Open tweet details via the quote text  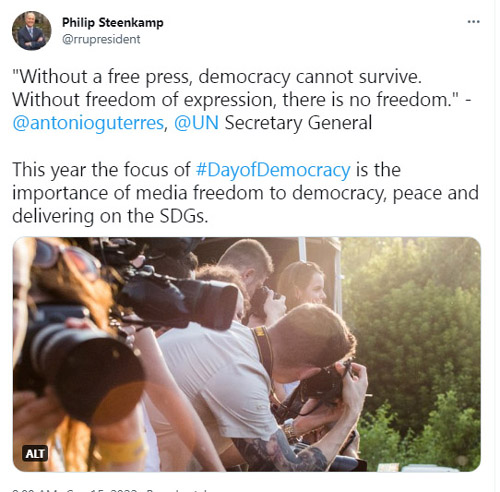point(242,88)
